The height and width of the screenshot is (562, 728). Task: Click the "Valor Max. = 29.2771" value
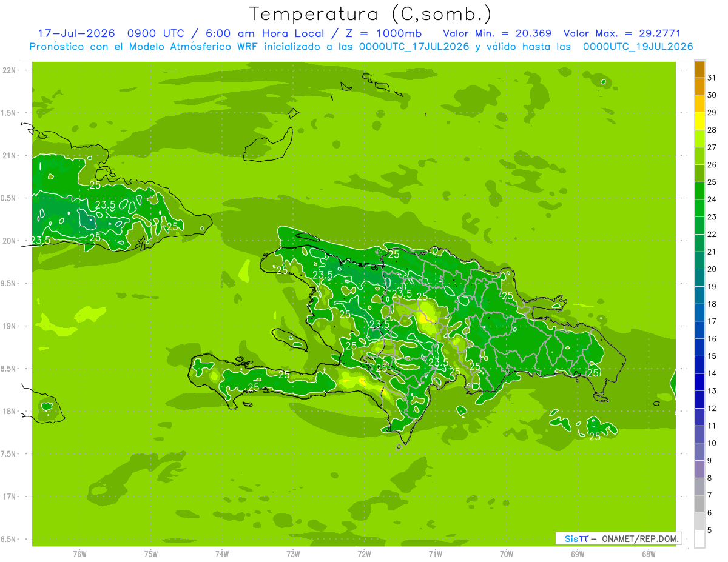[x=624, y=33]
